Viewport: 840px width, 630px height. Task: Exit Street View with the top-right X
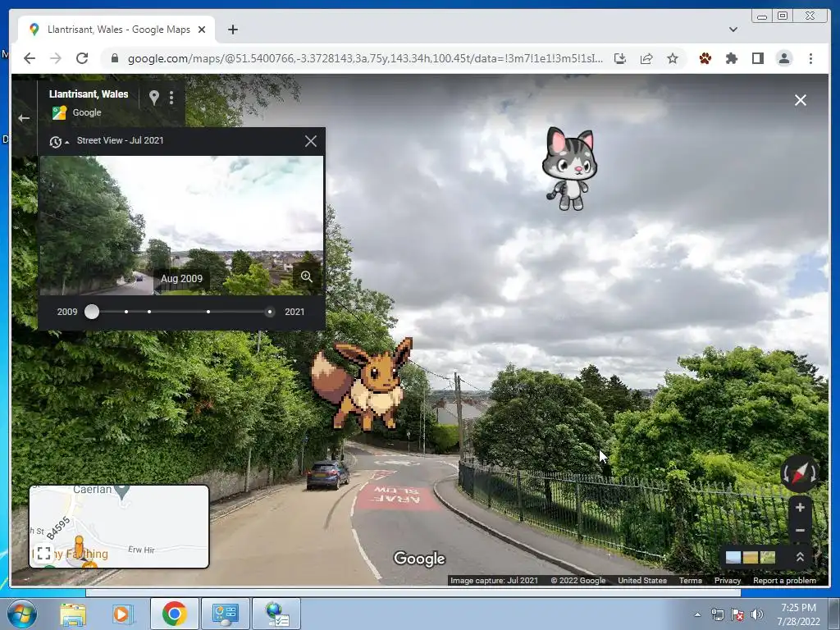[x=801, y=100]
